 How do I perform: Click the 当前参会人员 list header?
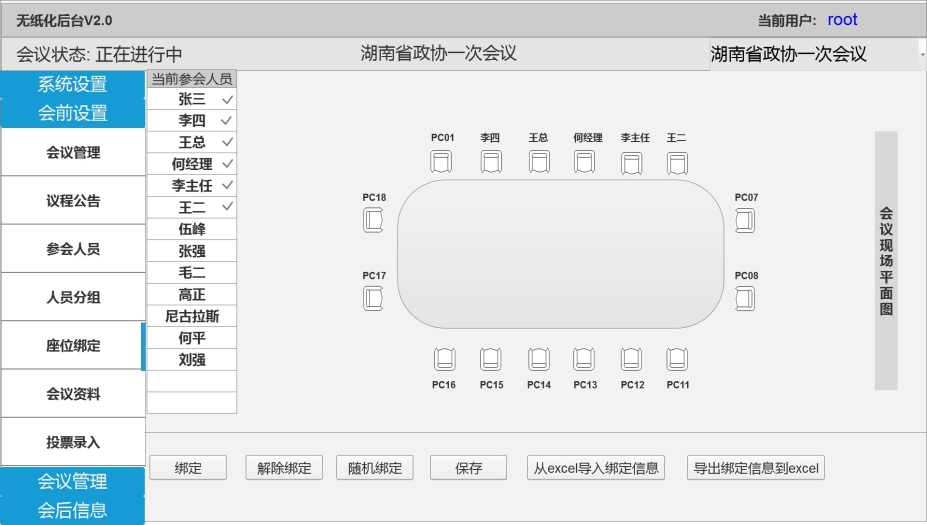[x=192, y=79]
